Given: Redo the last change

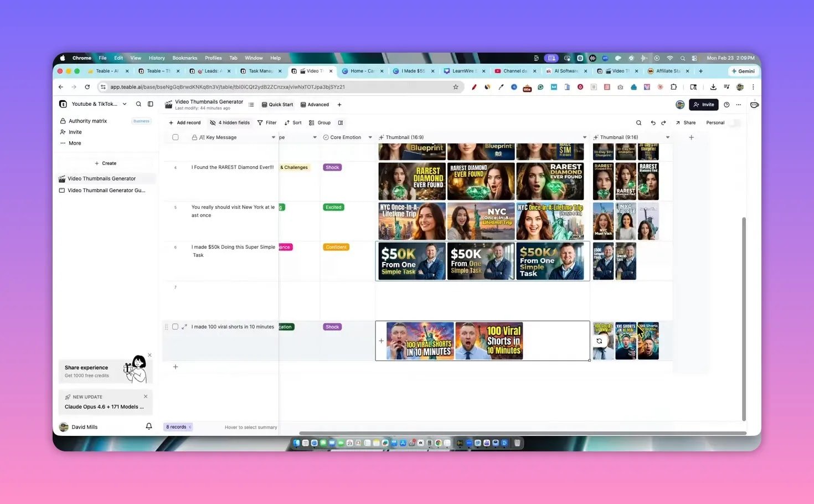Looking at the screenshot, I should tap(664, 122).
